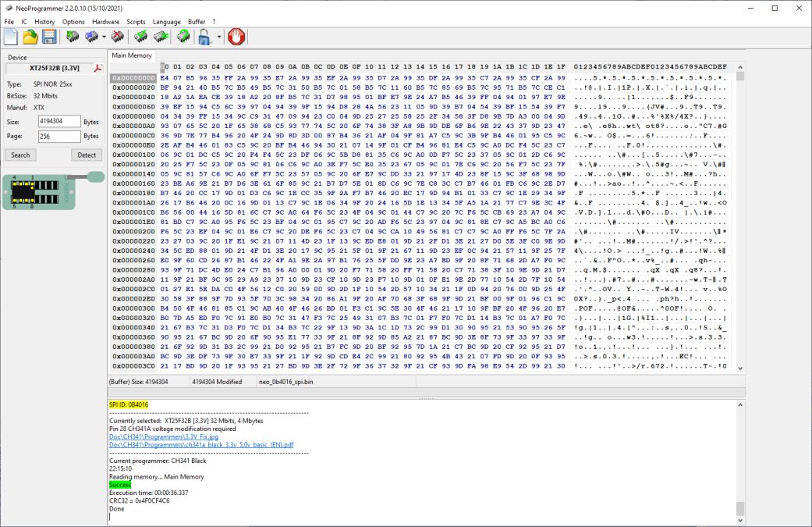Click the '4194304 Modified' status bar entry

(x=217, y=382)
